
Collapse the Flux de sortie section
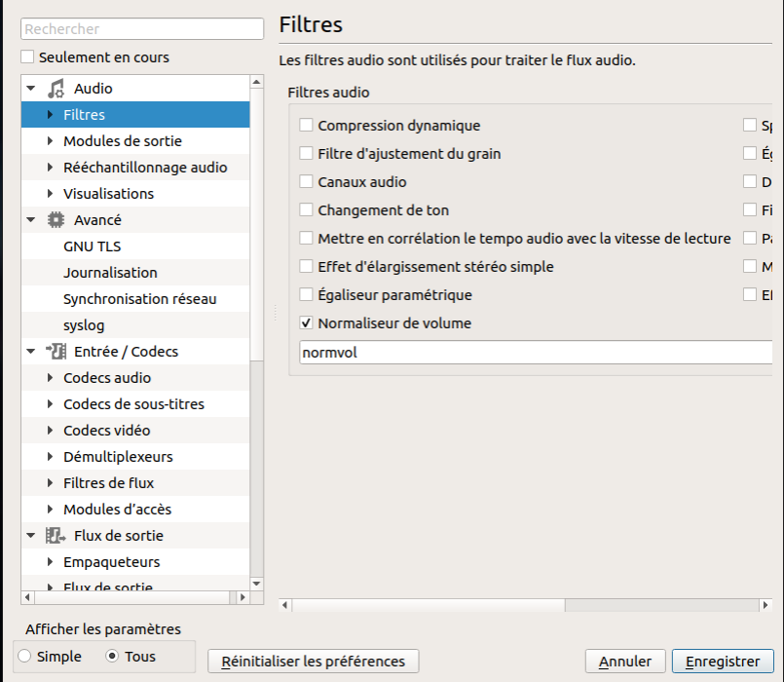click(x=31, y=536)
